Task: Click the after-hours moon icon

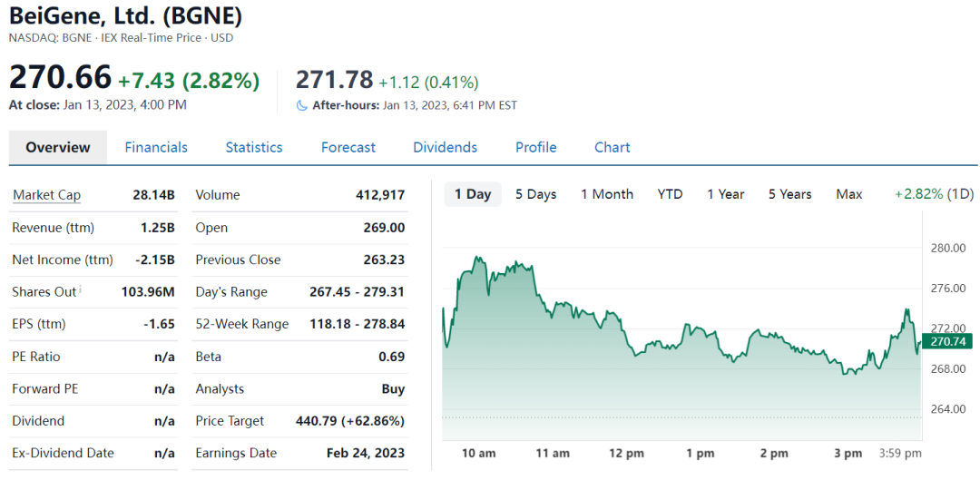Action: click(x=302, y=105)
